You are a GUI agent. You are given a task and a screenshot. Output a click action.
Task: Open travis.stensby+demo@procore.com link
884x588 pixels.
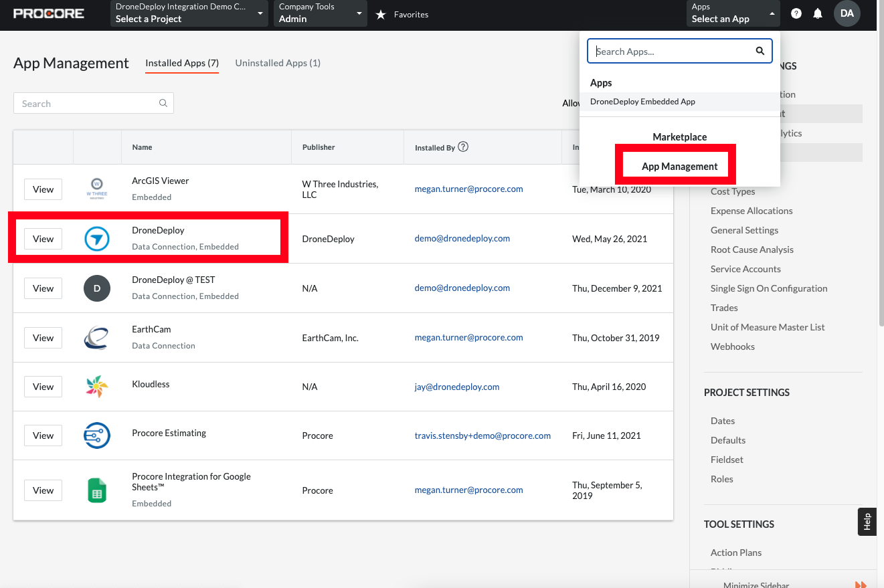click(482, 435)
